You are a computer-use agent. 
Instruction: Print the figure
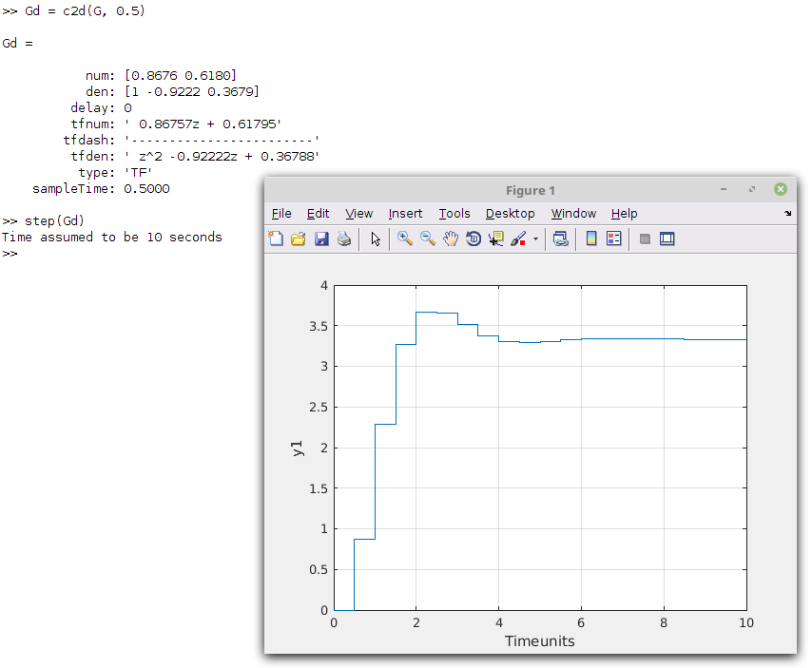[x=344, y=239]
